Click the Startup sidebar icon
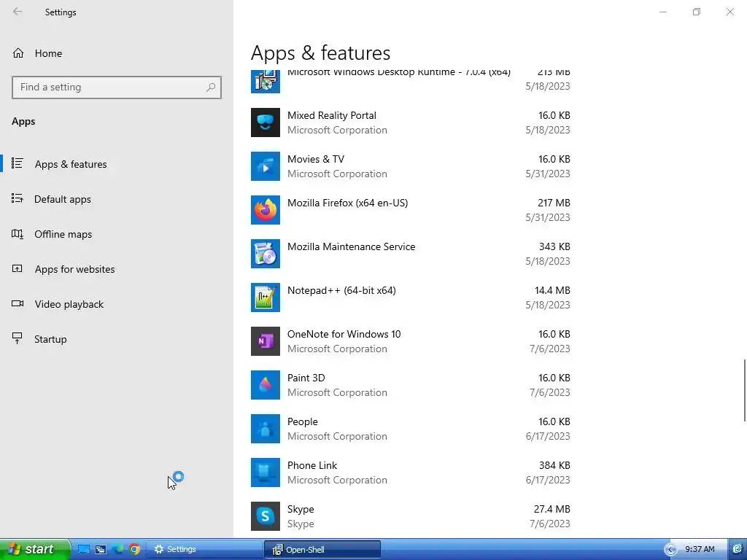Viewport: 747px width, 560px height. click(x=18, y=338)
